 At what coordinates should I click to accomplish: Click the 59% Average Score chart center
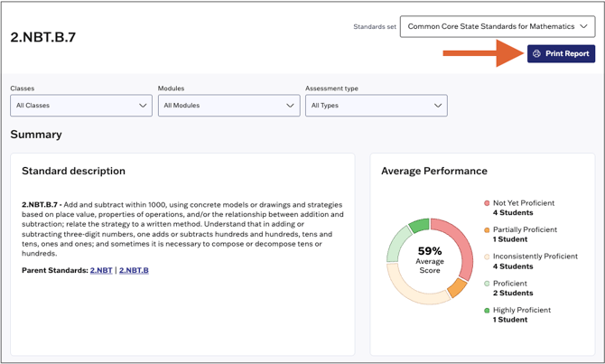[x=430, y=260]
